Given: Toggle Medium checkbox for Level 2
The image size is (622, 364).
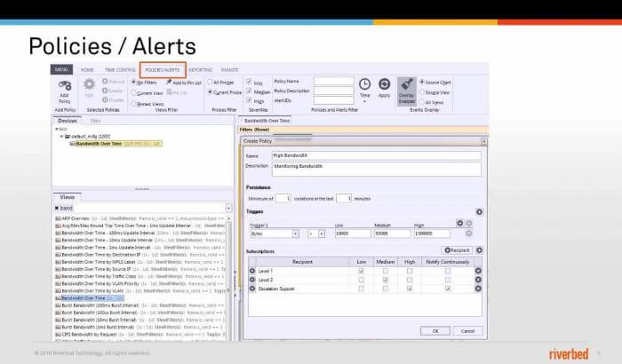Looking at the screenshot, I should (x=385, y=280).
